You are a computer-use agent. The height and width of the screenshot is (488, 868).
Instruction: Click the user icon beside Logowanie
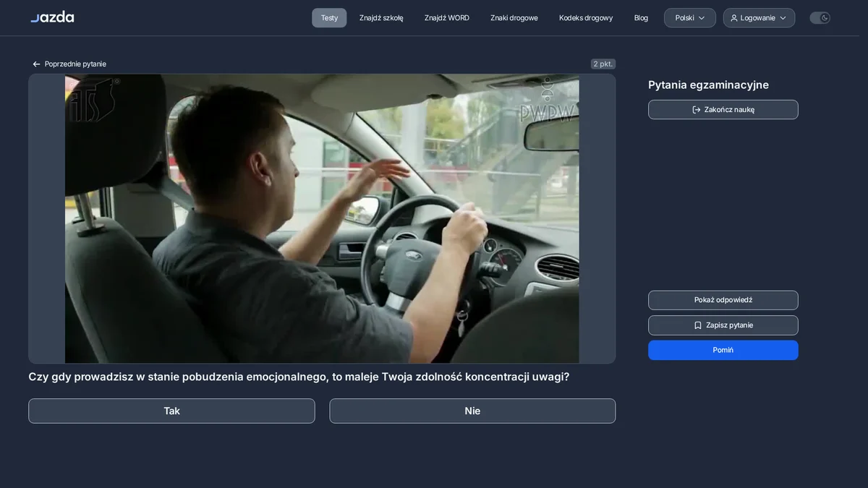pyautogui.click(x=734, y=18)
